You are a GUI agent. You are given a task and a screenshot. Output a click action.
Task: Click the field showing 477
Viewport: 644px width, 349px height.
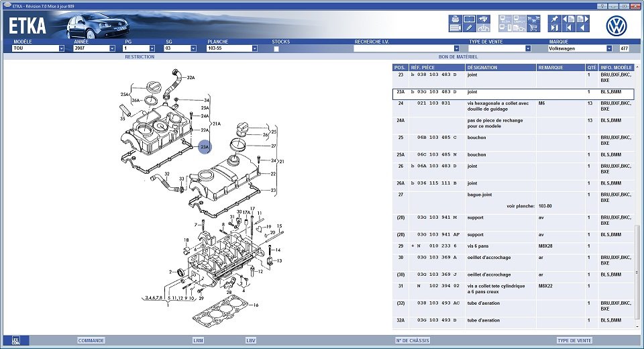pos(625,48)
